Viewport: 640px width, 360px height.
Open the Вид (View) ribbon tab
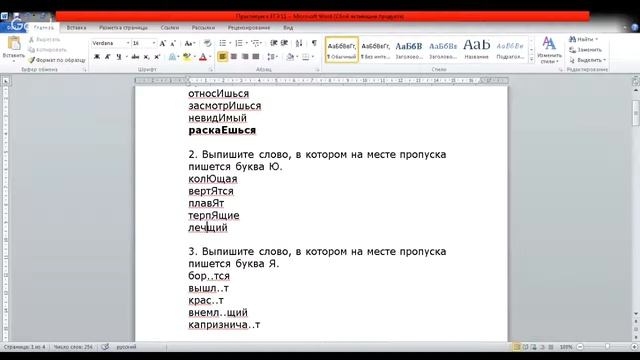click(x=288, y=28)
